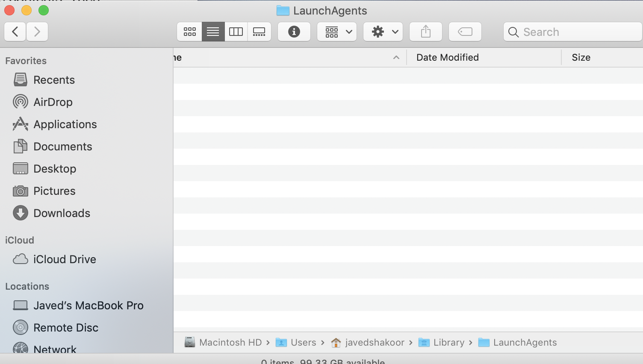Open the Action gear menu

383,32
